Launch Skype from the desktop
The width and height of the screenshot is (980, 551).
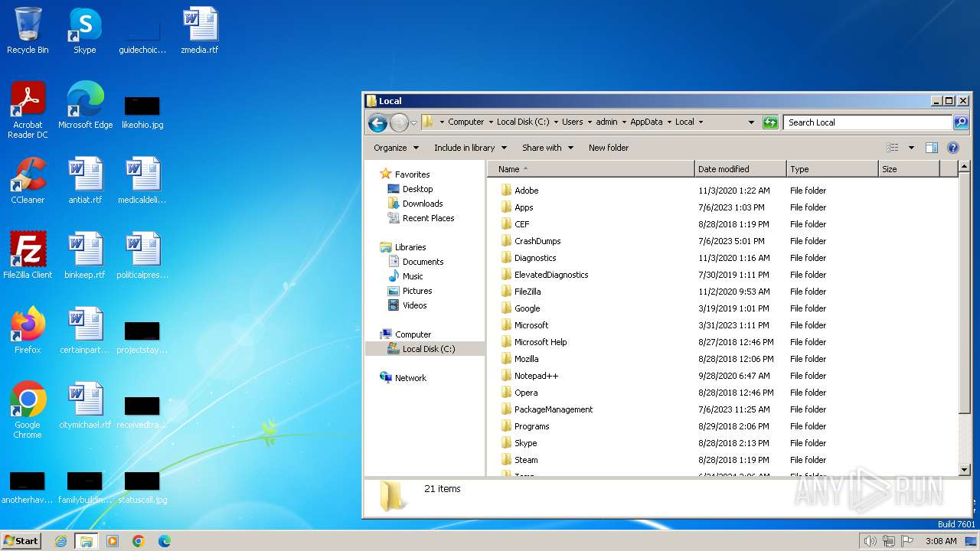[x=84, y=31]
